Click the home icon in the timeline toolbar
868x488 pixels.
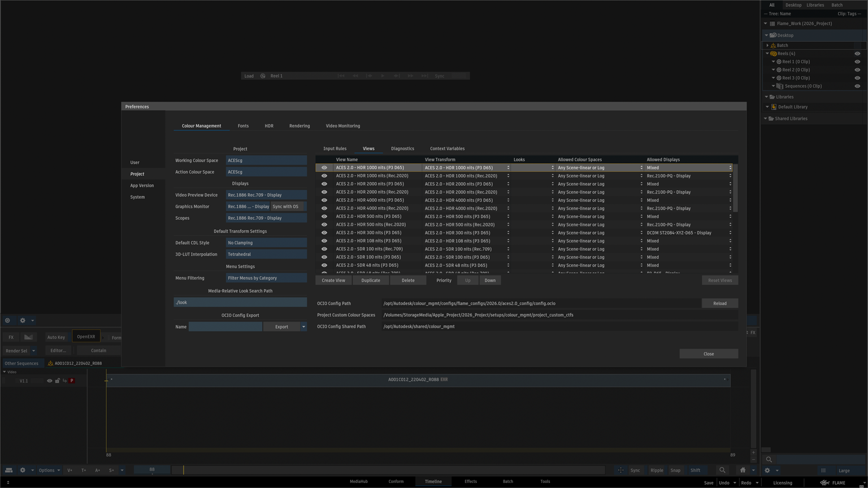743,470
